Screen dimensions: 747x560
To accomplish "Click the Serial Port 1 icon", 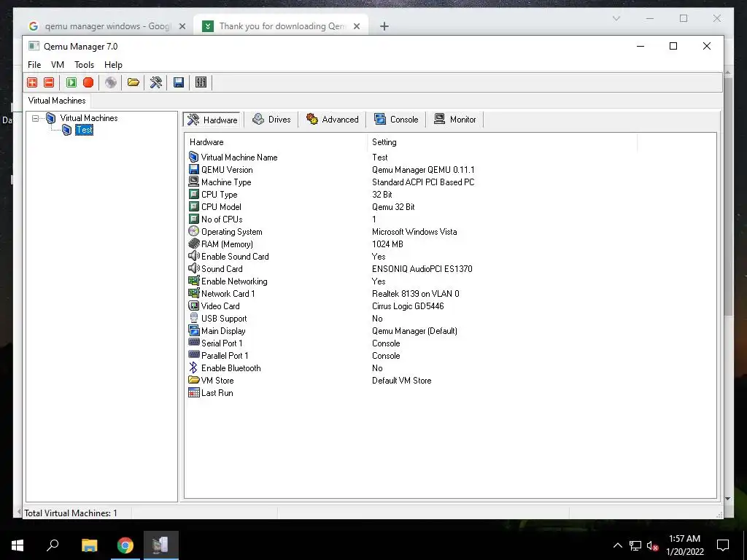I will [193, 343].
